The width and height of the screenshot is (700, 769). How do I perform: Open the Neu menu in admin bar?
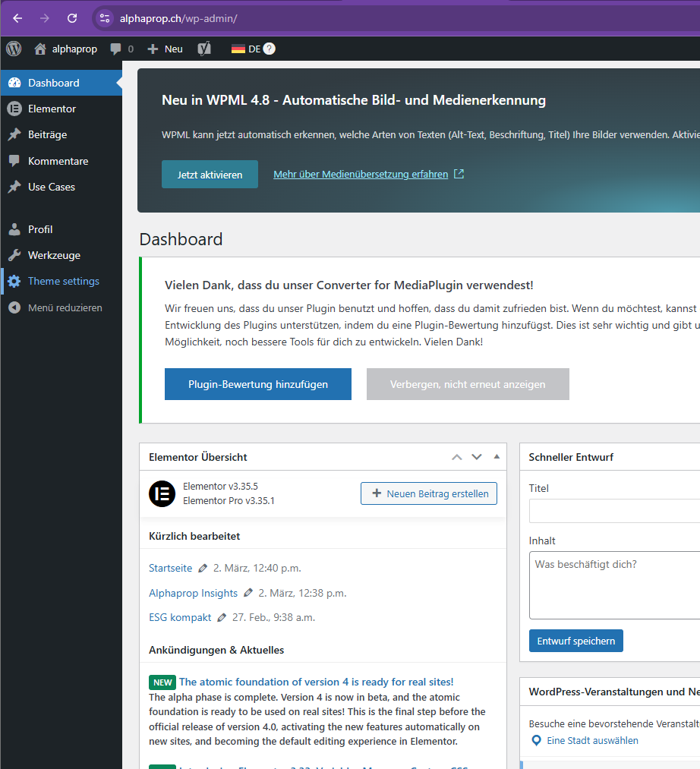click(165, 49)
